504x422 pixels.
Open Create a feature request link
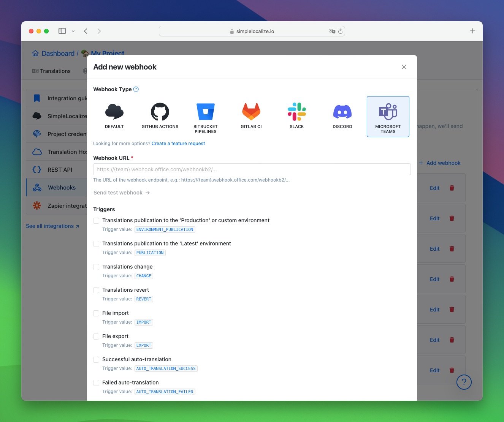178,144
